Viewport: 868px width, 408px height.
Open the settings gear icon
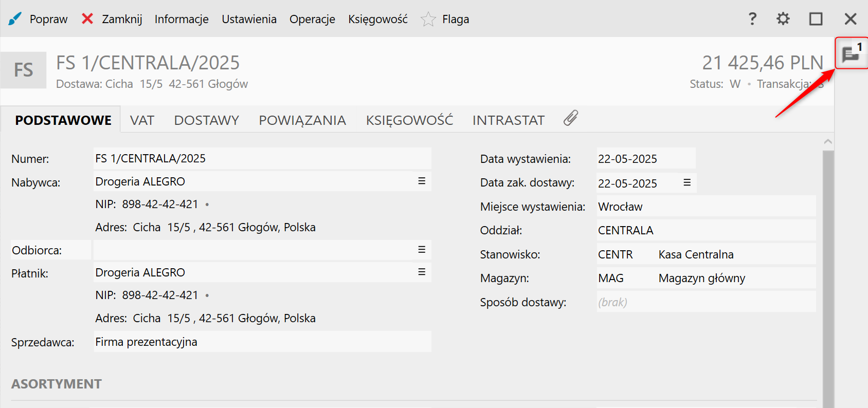click(783, 19)
